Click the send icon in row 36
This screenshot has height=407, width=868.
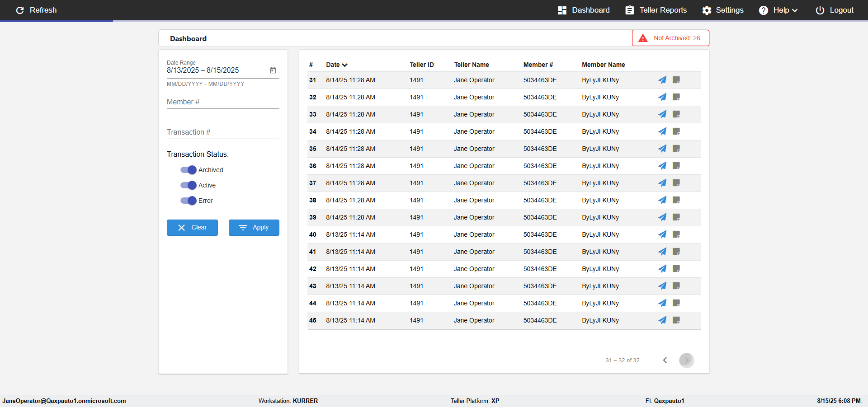click(x=662, y=166)
